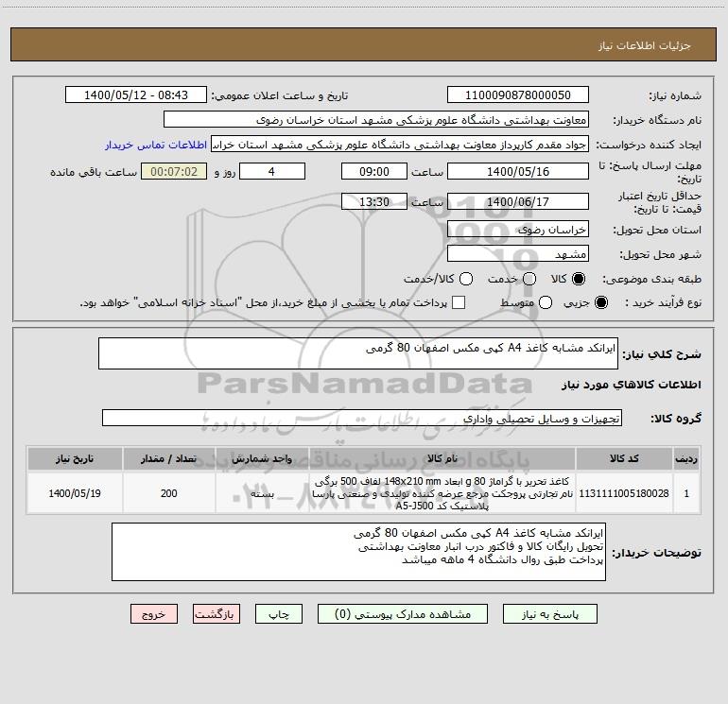Click the buyer organization name field
This screenshot has width=728, height=704.
(x=376, y=120)
